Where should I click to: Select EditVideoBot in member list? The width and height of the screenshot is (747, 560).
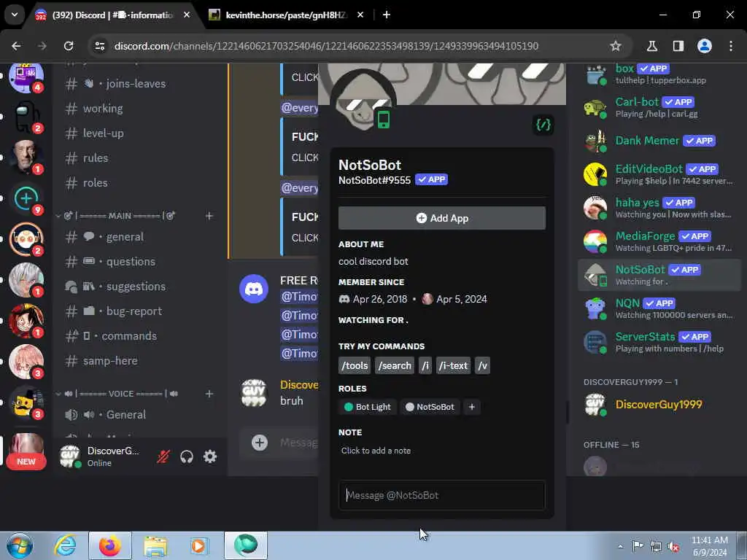pos(659,174)
